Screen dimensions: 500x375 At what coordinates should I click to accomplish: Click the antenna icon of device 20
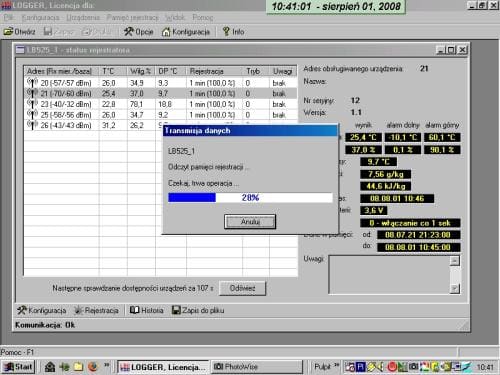point(32,83)
